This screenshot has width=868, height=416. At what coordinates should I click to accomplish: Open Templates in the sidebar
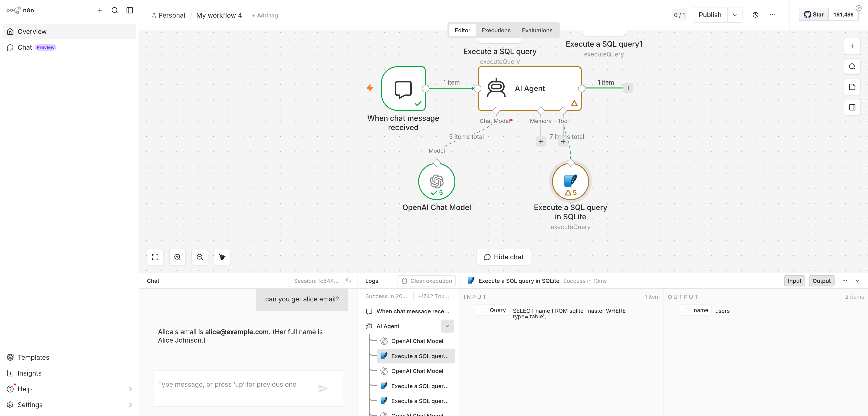pyautogui.click(x=69, y=357)
